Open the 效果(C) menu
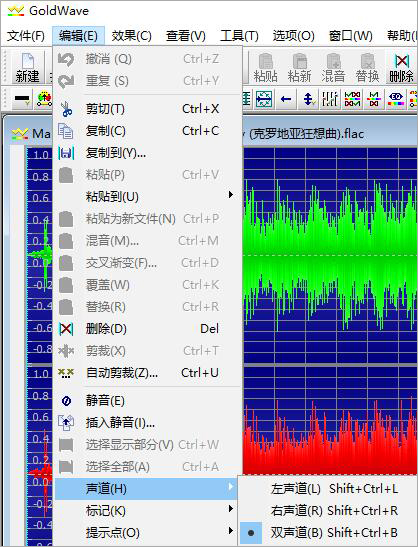Image resolution: width=418 pixels, height=547 pixels. point(132,36)
